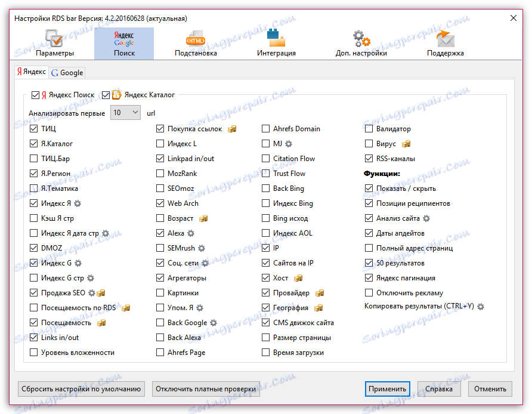This screenshot has width=532, height=414.
Task: Click coins icon beside География
Action: click(318, 308)
